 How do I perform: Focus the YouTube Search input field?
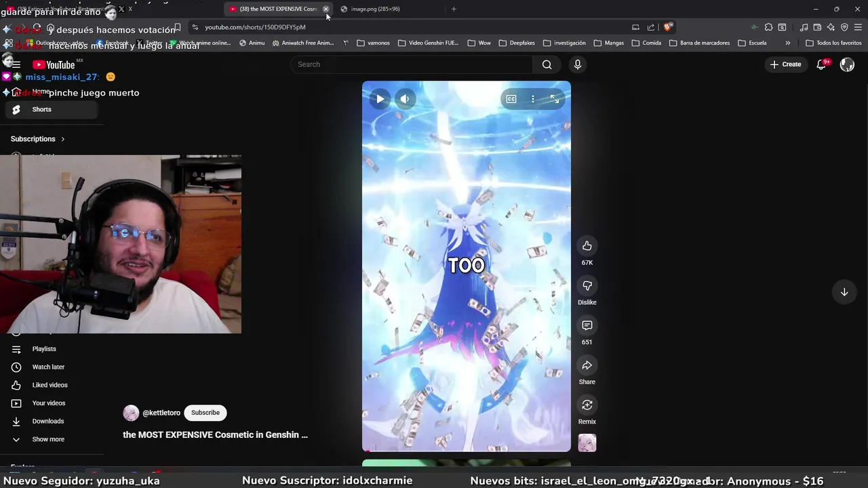click(x=412, y=64)
